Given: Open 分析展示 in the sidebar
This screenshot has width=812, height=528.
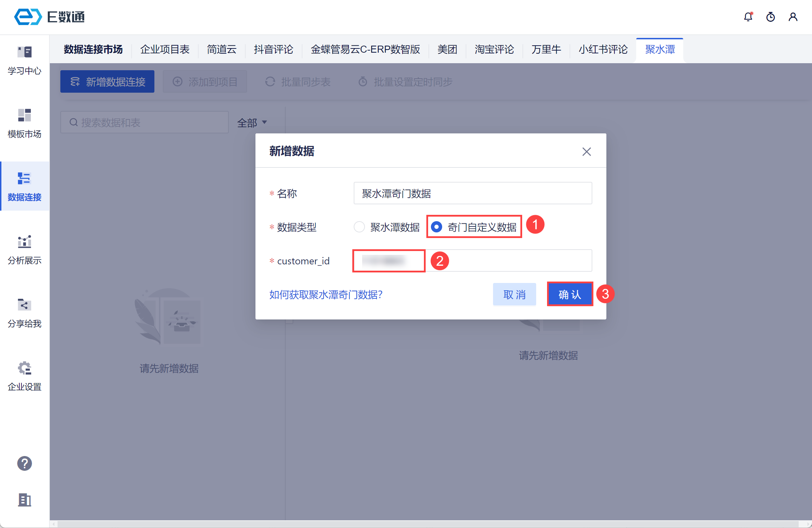Looking at the screenshot, I should coord(25,250).
